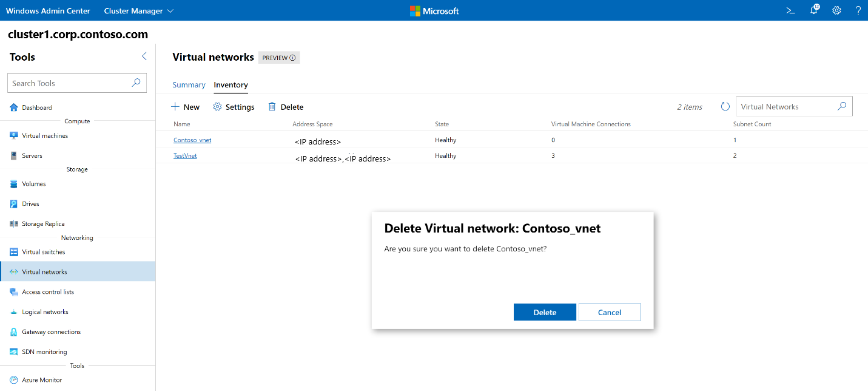This screenshot has height=391, width=868.
Task: Confirm deletion of Contoso_vnet
Action: (544, 311)
